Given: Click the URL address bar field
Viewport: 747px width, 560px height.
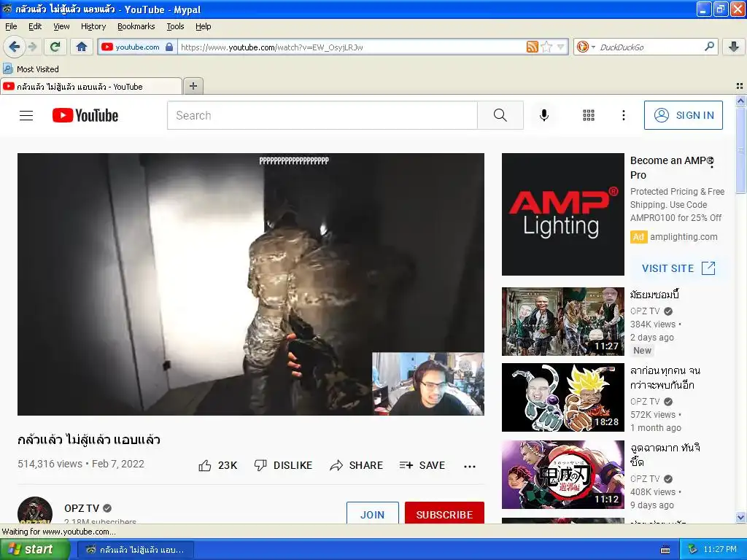Looking at the screenshot, I should (352, 47).
